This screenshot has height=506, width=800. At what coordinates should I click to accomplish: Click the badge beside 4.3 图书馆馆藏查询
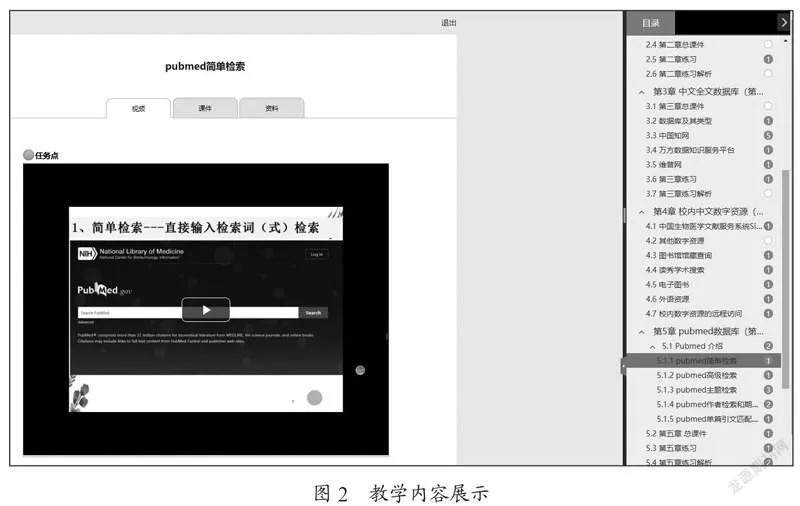pyautogui.click(x=768, y=255)
